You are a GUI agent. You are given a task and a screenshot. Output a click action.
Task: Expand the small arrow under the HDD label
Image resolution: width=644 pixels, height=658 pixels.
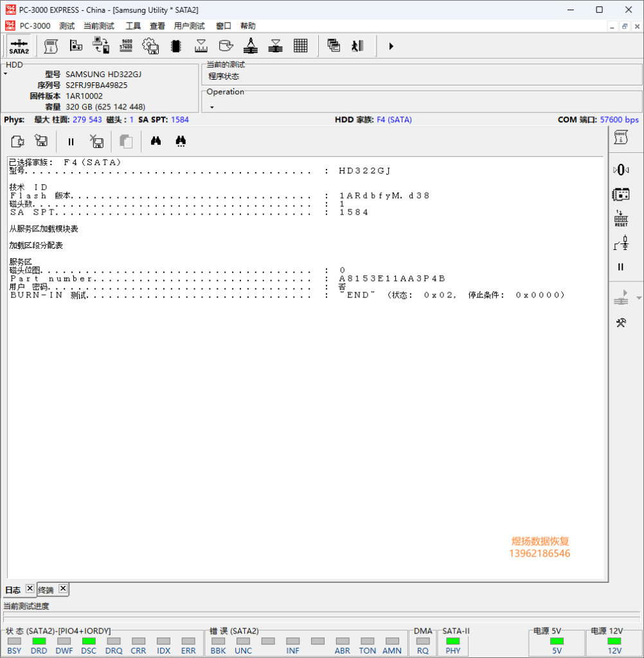pyautogui.click(x=5, y=74)
